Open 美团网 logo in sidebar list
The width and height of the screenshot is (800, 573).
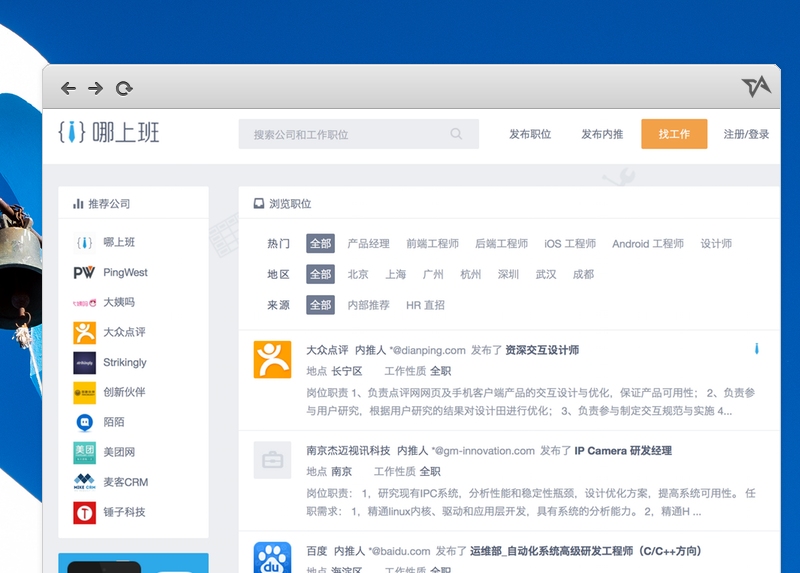coord(84,453)
